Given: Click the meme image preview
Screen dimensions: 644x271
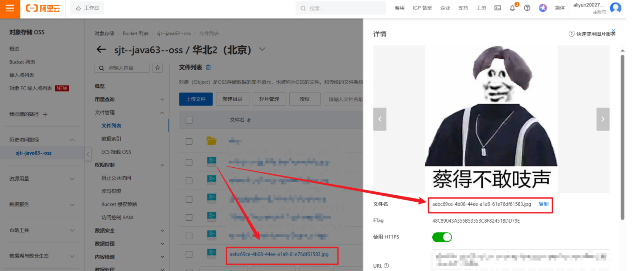Looking at the screenshot, I should 491,119.
